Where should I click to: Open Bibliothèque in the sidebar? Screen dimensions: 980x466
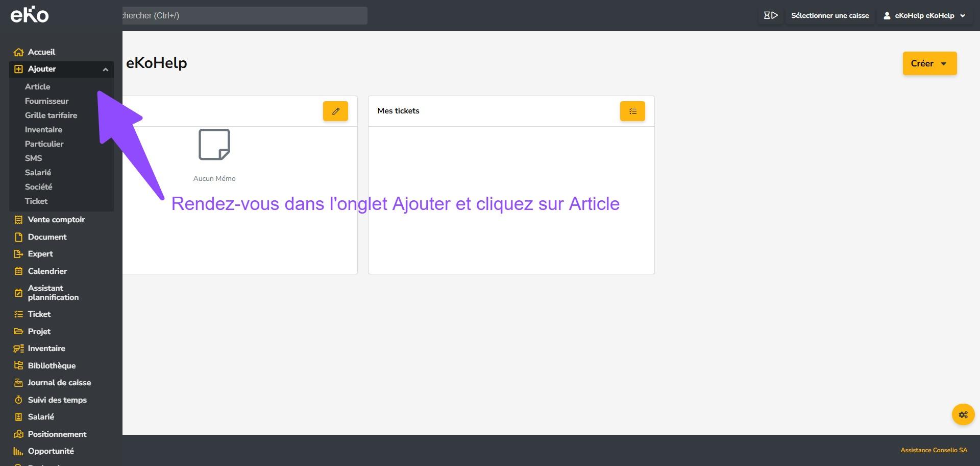pos(52,366)
